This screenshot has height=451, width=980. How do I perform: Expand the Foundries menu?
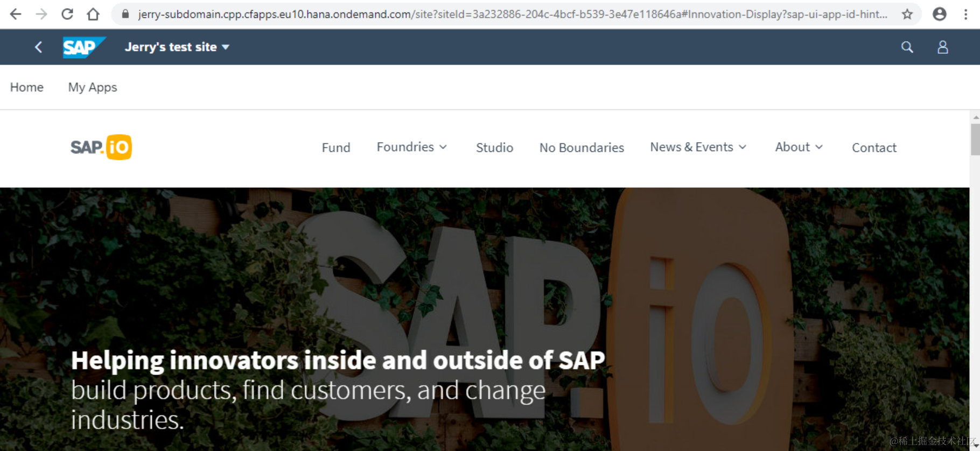coord(412,147)
